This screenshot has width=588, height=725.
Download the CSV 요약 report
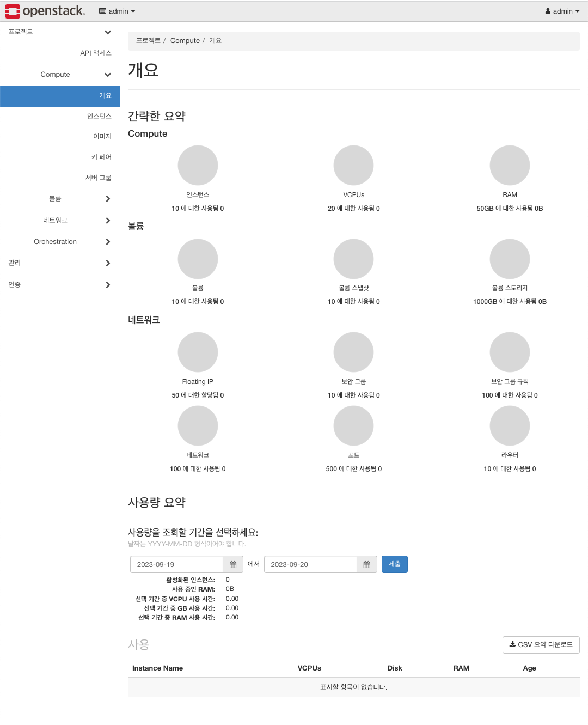[541, 645]
